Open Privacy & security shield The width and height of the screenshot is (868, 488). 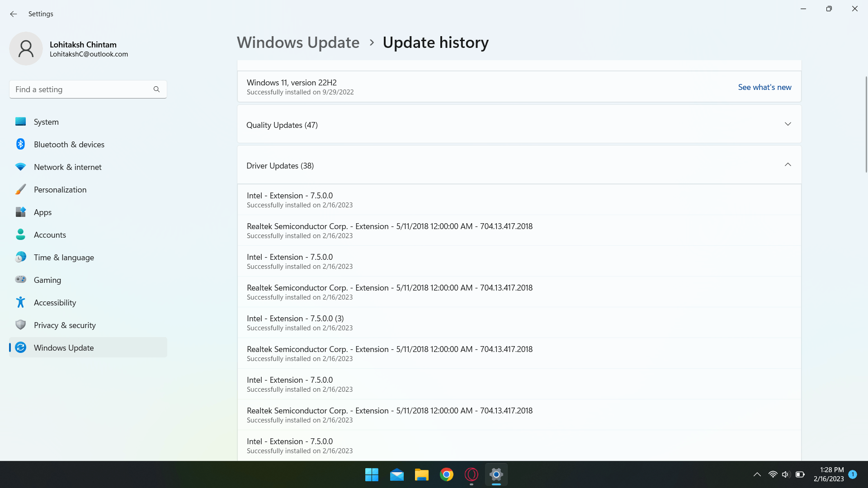tap(20, 325)
